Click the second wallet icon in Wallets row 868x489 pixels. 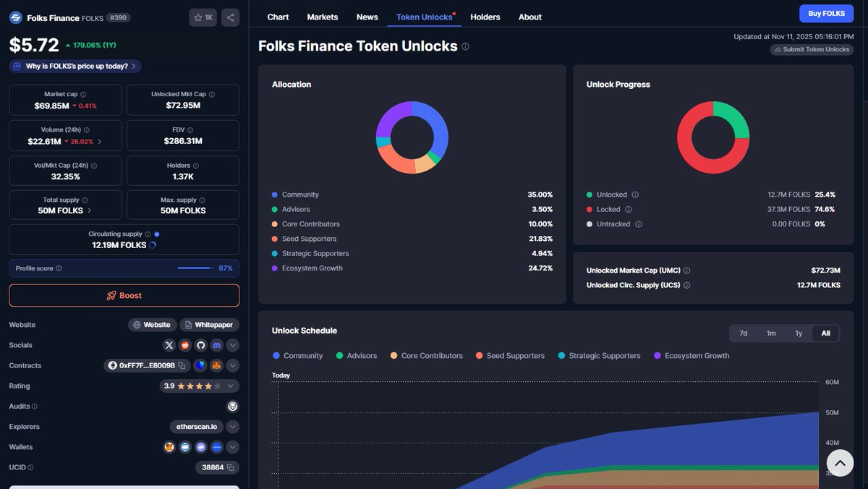[185, 447]
